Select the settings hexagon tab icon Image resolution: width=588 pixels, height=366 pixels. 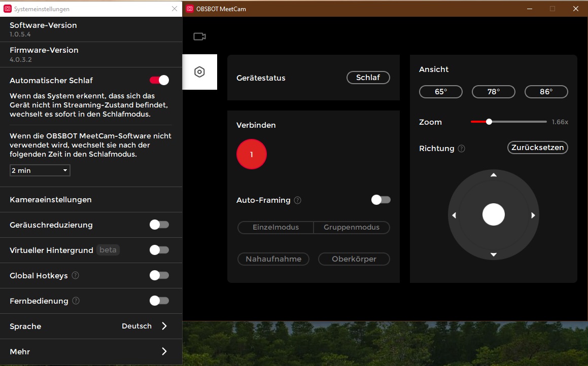click(x=199, y=72)
